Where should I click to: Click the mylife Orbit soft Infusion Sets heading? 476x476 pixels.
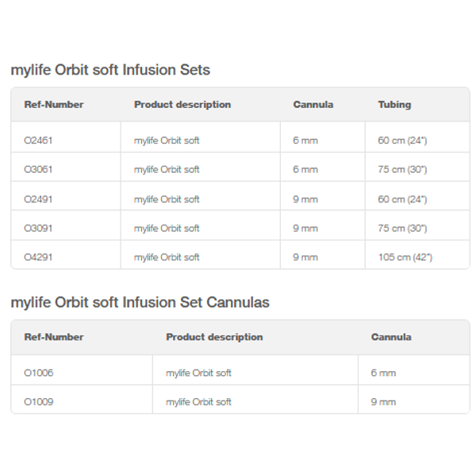[110, 70]
